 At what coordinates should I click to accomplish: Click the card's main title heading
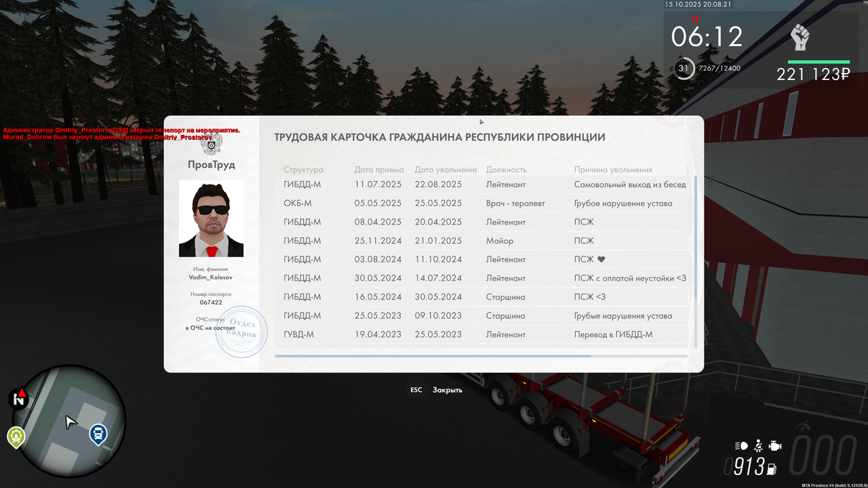pos(439,137)
